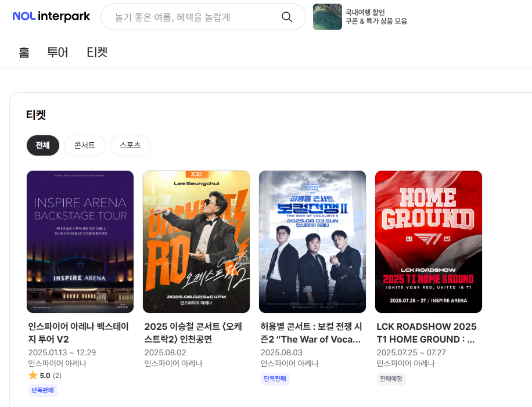Click venue 인스파이어 아레나 under LCK ROADSHOW
The width and height of the screenshot is (532, 407).
[x=406, y=363]
